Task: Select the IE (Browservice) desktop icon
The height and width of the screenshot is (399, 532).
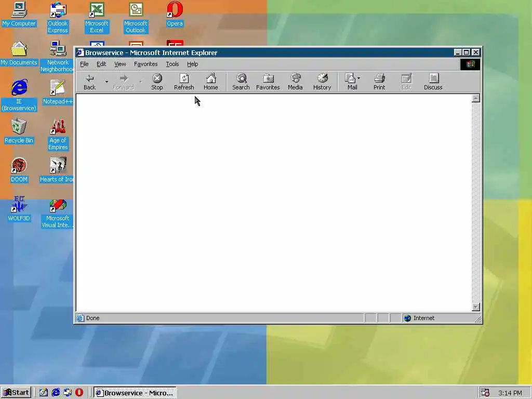Action: 19,96
